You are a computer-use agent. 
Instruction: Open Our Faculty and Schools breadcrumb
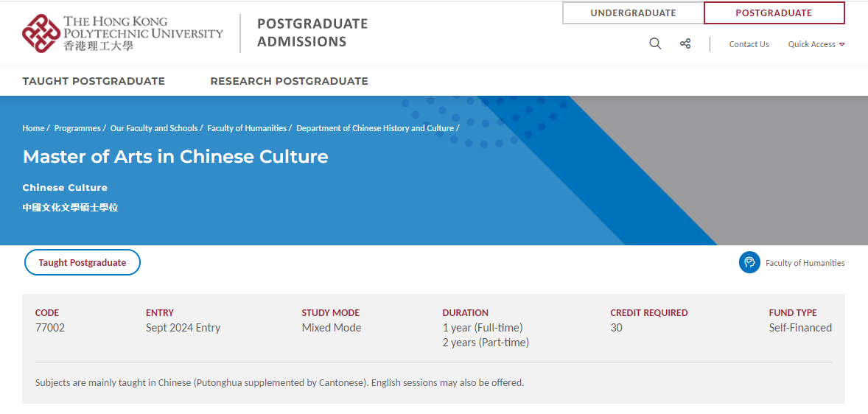click(x=154, y=128)
